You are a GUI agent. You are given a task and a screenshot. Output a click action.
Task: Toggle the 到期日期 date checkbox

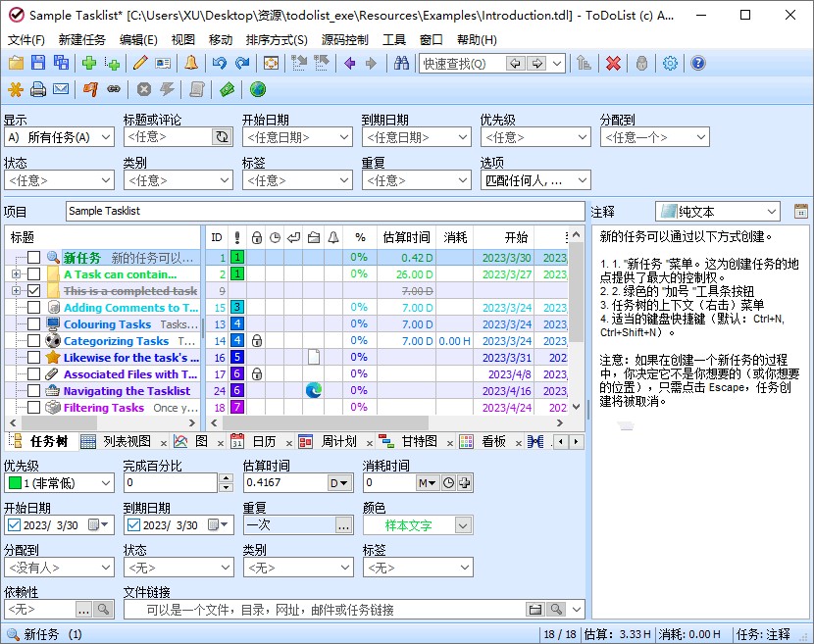[x=133, y=525]
